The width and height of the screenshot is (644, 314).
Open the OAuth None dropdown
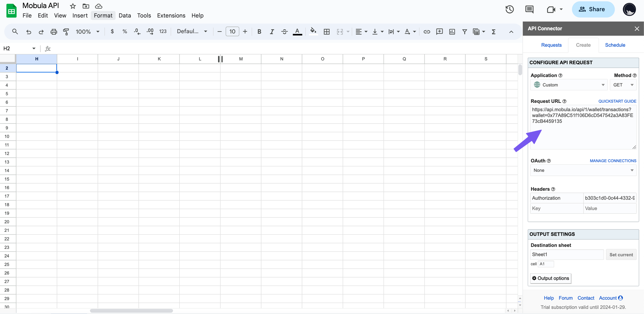pyautogui.click(x=583, y=170)
